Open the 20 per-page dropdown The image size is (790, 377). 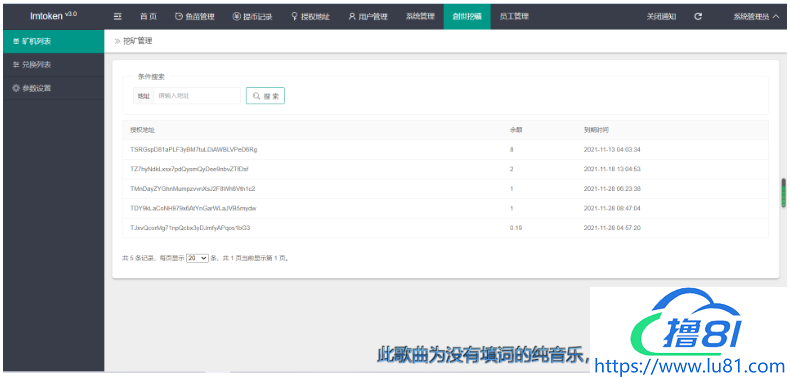tap(197, 258)
